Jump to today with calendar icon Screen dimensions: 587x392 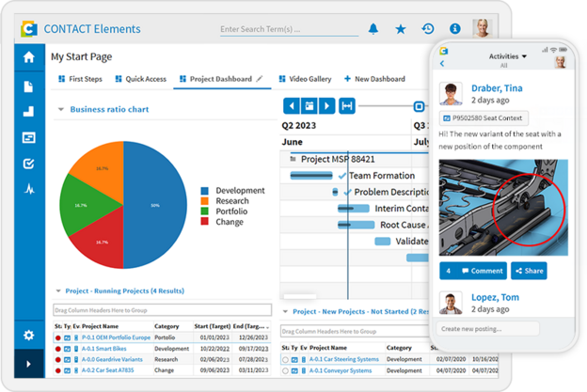309,106
